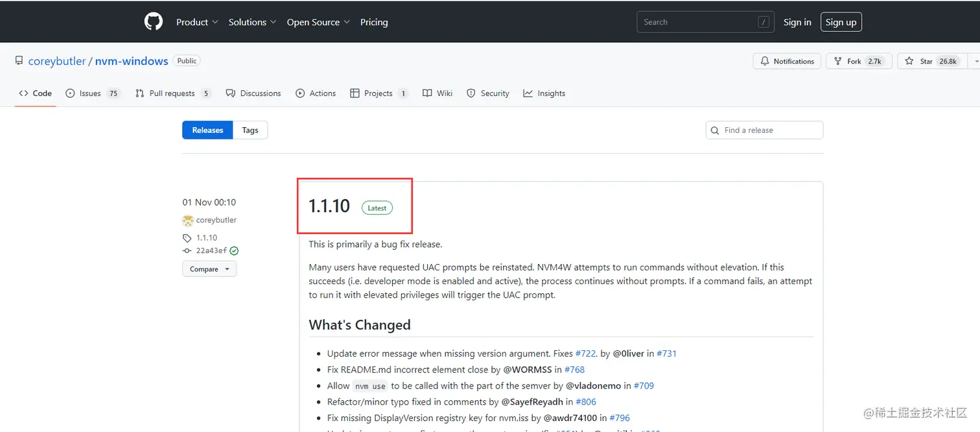The image size is (980, 432).
Task: Click the green verified commit checkmark
Action: (234, 251)
